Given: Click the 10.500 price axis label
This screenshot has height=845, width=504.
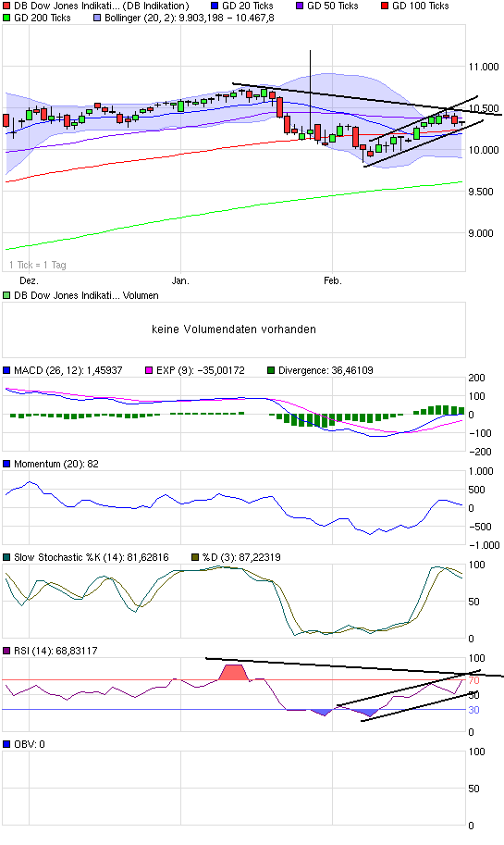Looking at the screenshot, I should [x=484, y=108].
